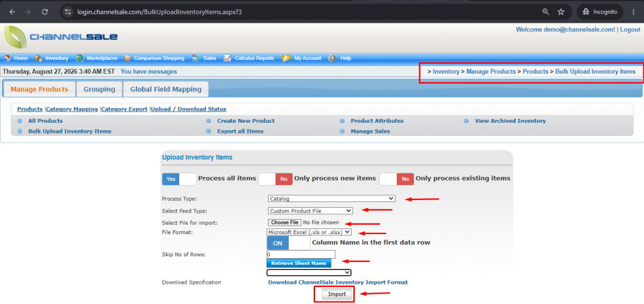Viewport: 644px width, 304px height.
Task: Click the browser back arrow
Action: [13, 12]
